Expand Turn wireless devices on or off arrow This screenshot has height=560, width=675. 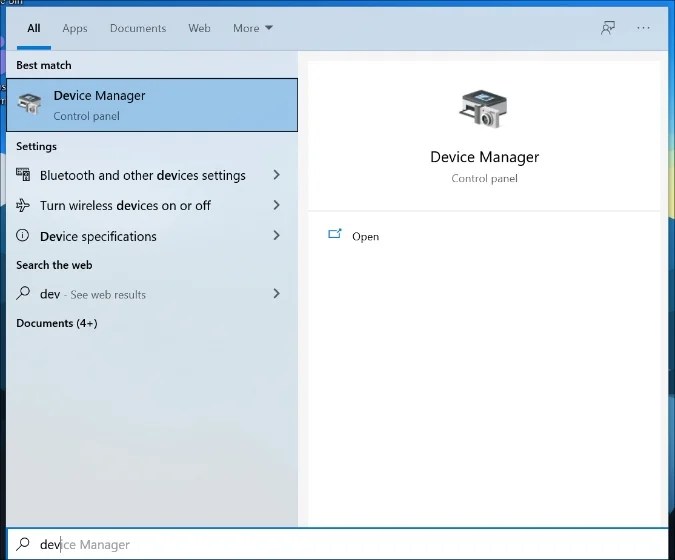pos(276,205)
